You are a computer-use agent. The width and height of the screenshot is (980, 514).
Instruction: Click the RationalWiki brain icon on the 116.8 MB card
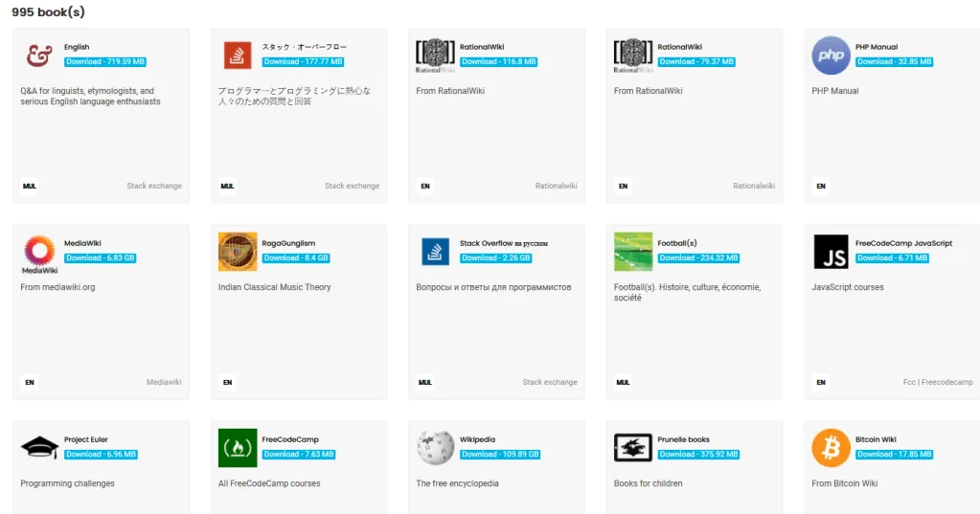point(435,55)
